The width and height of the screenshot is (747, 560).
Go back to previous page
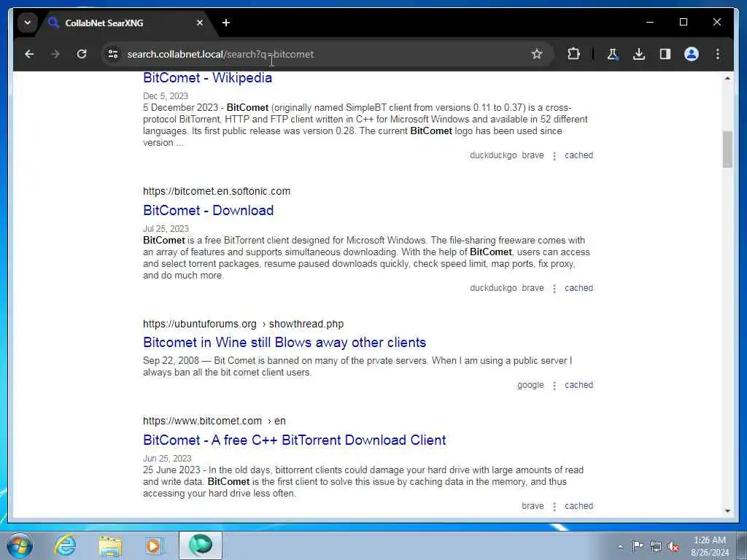tap(29, 54)
